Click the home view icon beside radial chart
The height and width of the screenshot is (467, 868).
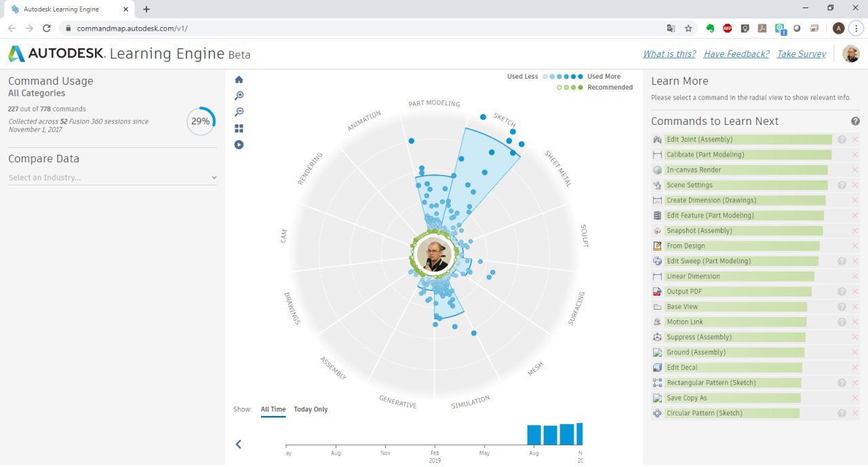(239, 79)
